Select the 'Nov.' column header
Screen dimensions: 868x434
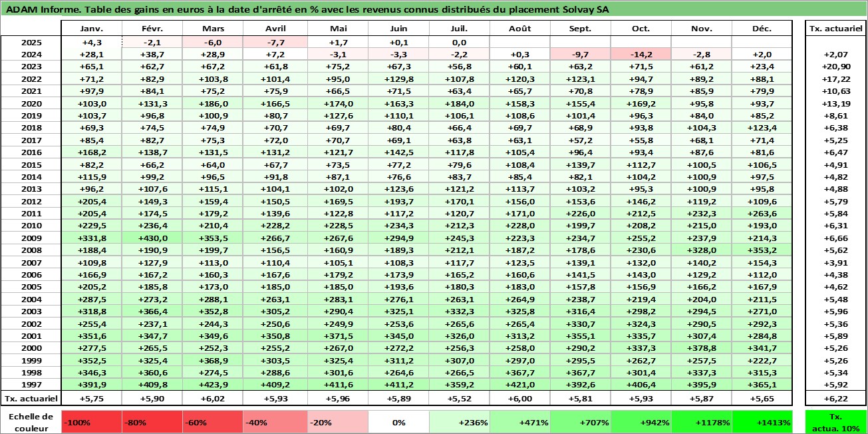click(x=702, y=29)
